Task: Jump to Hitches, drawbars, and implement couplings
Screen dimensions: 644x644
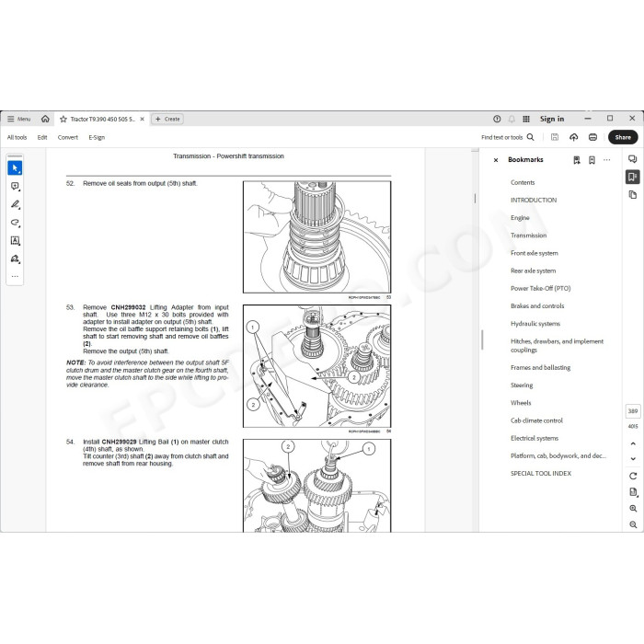Action: tap(557, 345)
